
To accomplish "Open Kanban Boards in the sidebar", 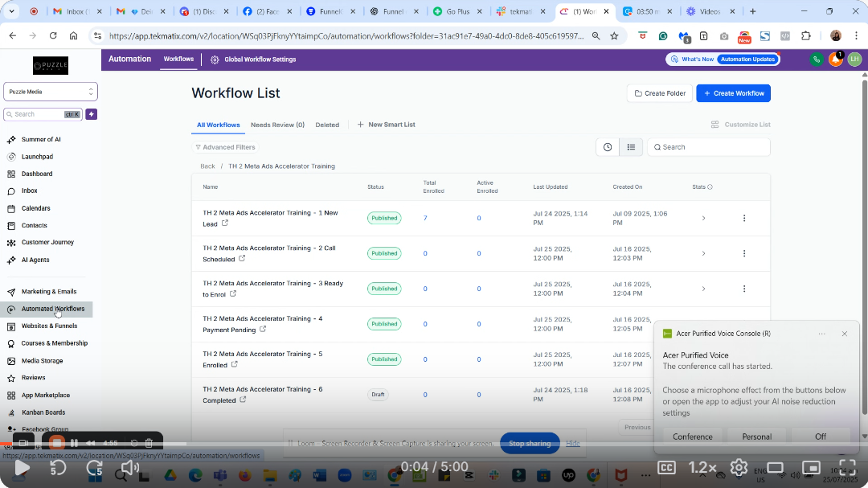I will (43, 412).
